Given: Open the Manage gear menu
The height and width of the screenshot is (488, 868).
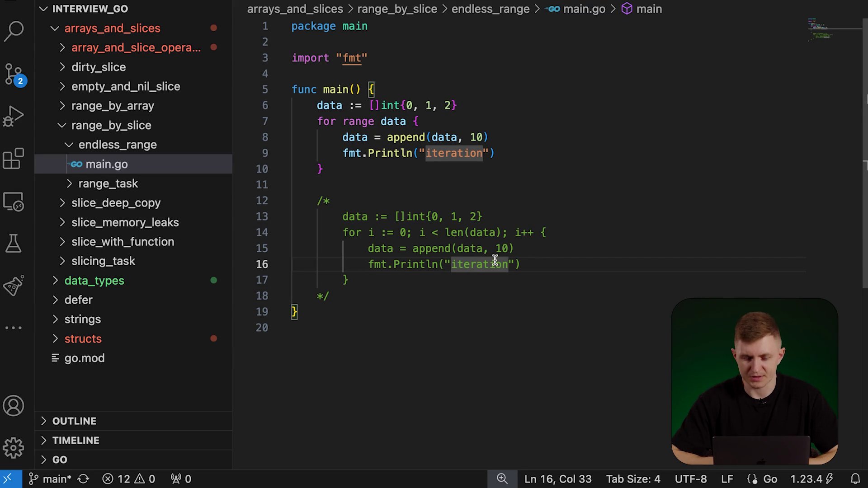Looking at the screenshot, I should [x=14, y=448].
